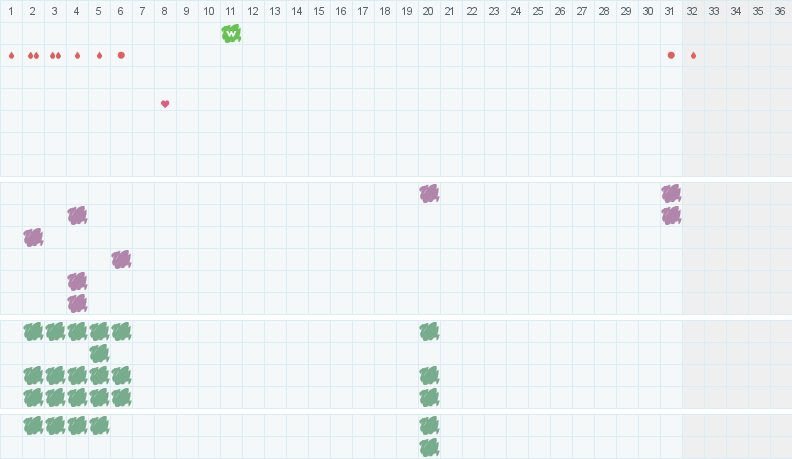Viewport: 792px width, 459px height.
Task: Click the double red drops on day 2
Action: tap(33, 55)
